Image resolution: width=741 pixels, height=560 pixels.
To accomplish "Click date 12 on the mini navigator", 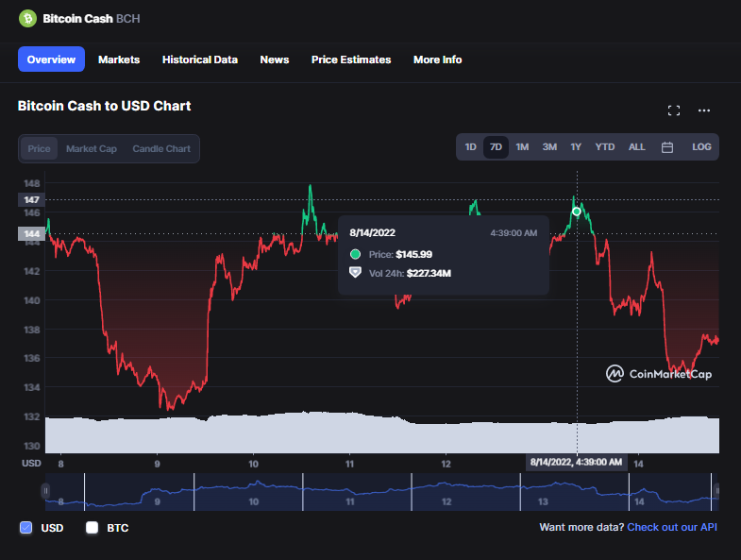I will 446,501.
